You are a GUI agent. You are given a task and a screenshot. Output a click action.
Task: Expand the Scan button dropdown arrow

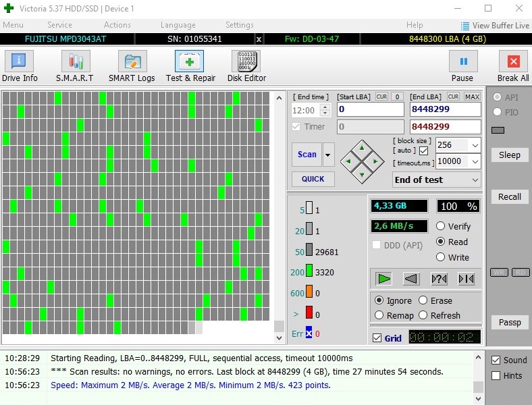[x=328, y=155]
